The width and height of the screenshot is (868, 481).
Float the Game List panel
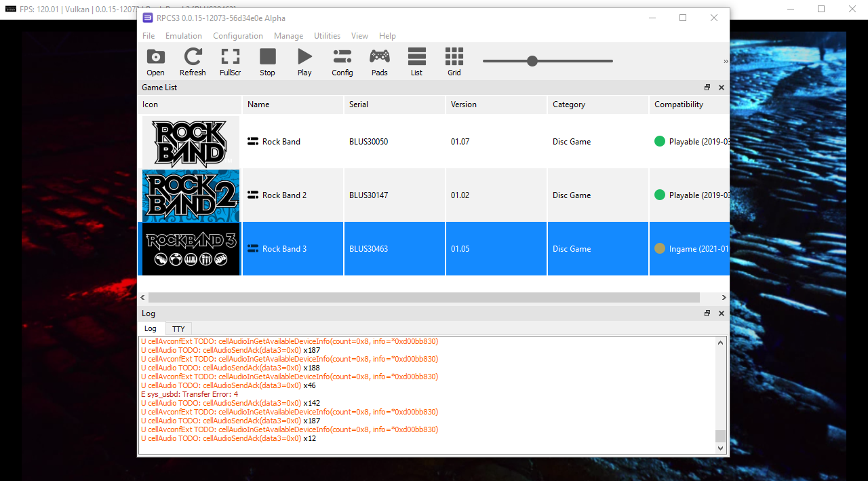point(707,88)
